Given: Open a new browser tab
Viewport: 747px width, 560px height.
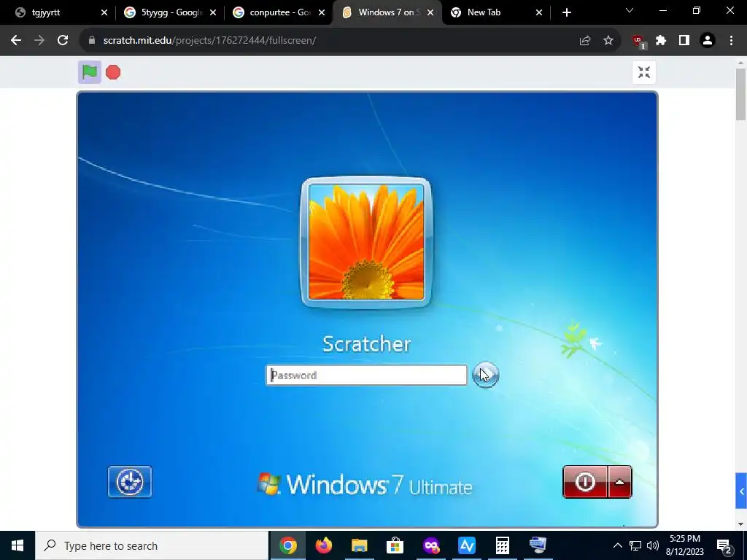Looking at the screenshot, I should tap(566, 12).
